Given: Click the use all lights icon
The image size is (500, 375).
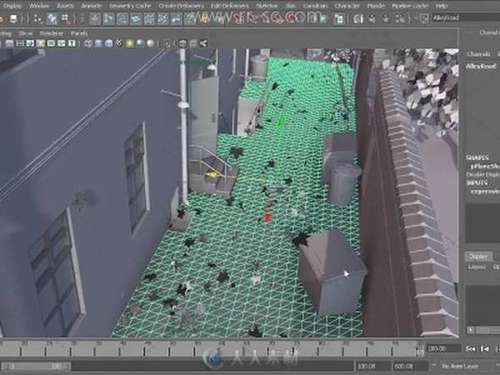Looking at the screenshot, I should [129, 43].
